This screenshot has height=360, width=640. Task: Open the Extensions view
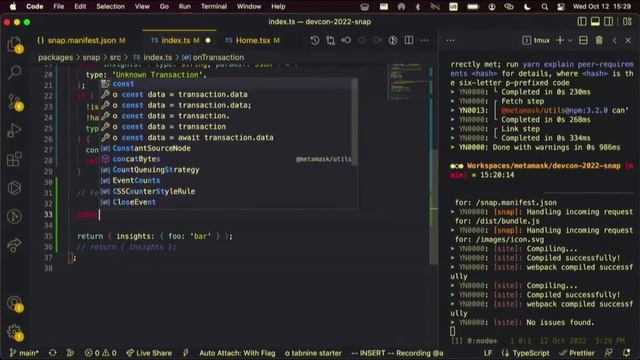tap(15, 159)
